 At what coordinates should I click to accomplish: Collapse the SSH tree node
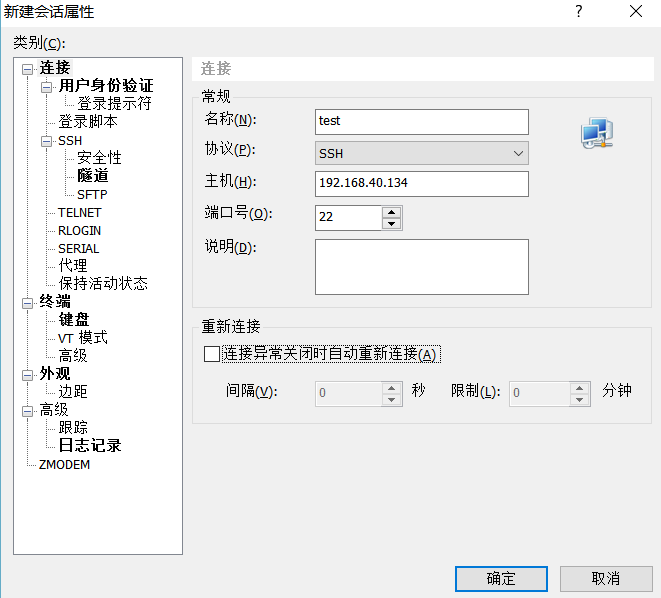[46, 141]
